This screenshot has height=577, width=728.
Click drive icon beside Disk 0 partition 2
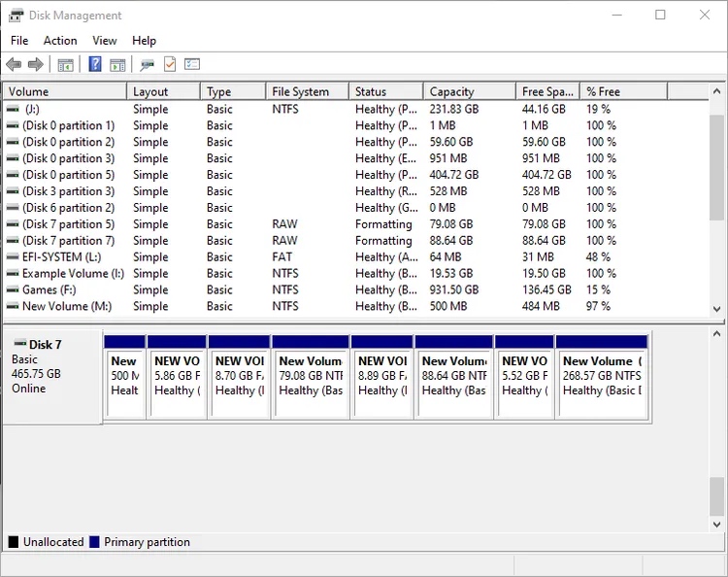click(x=13, y=142)
